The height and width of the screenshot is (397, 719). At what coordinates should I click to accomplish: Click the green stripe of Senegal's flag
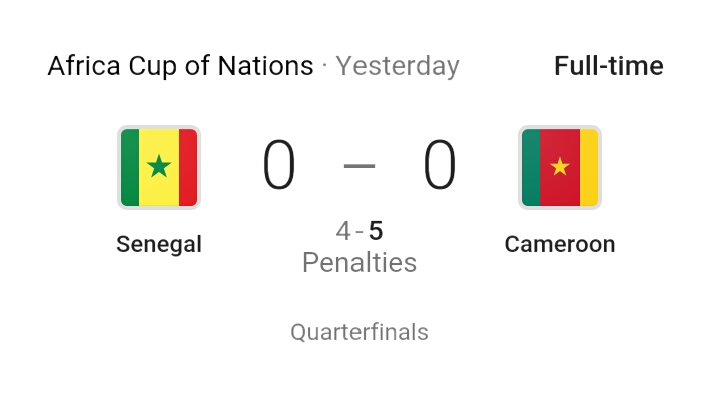pyautogui.click(x=130, y=167)
